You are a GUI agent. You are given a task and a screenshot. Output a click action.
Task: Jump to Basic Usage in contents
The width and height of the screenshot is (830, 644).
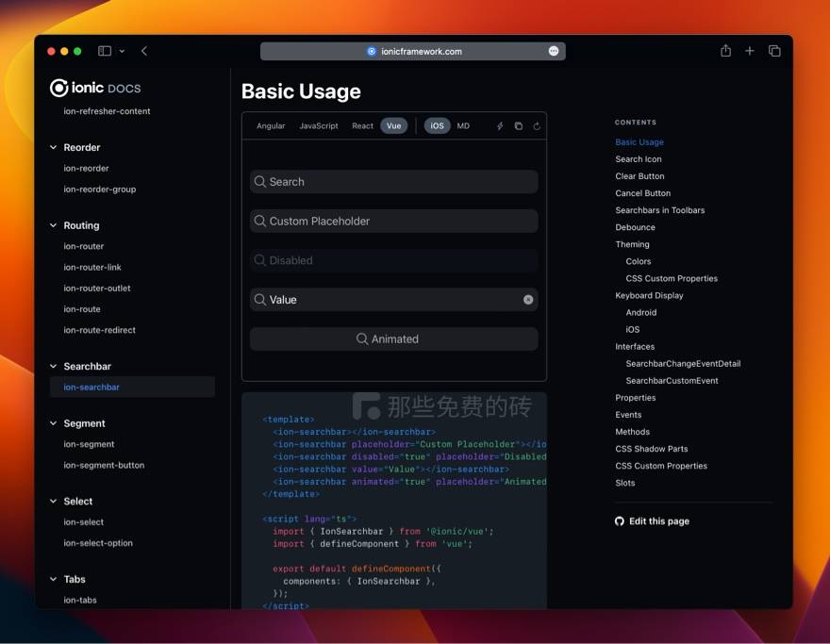click(x=639, y=141)
